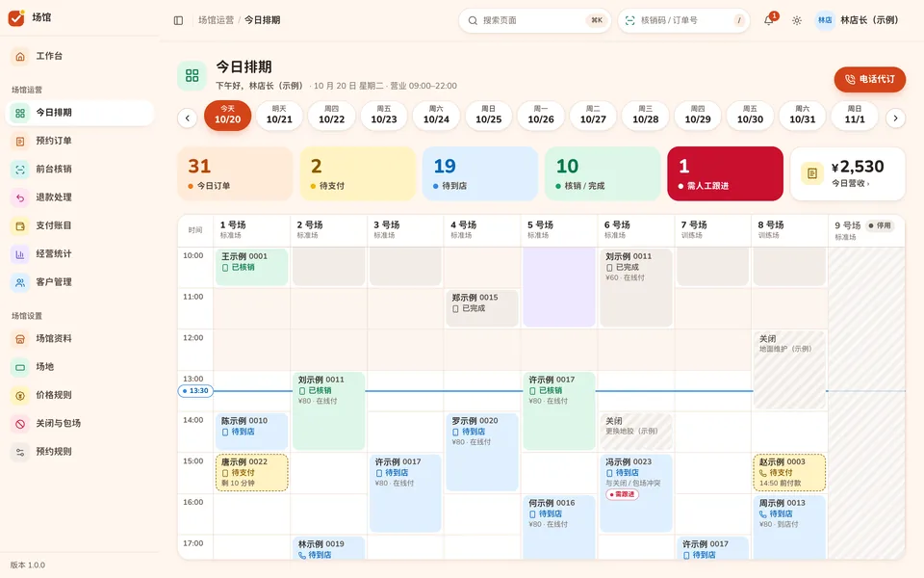This screenshot has height=578, width=924.
Task: Click the 1 号场 column header
Action: (x=251, y=230)
